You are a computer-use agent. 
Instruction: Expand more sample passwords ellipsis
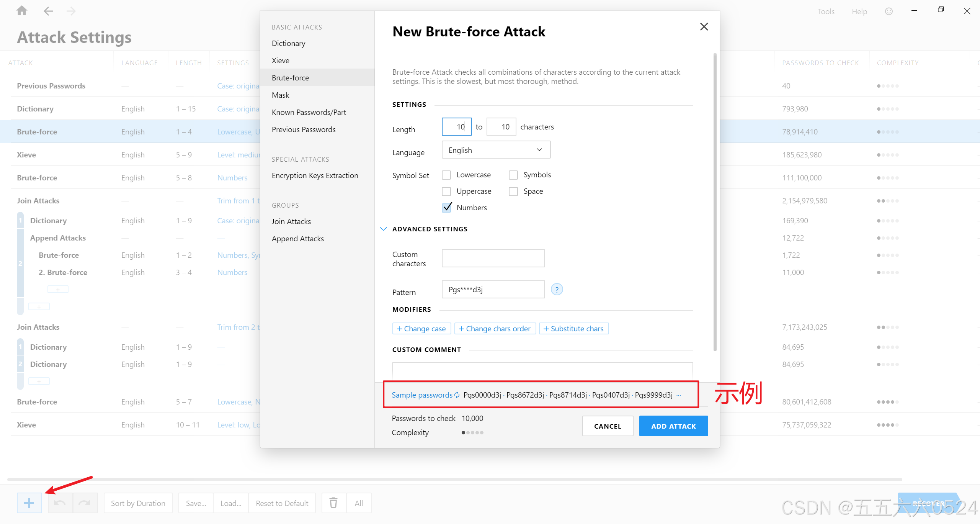click(679, 395)
